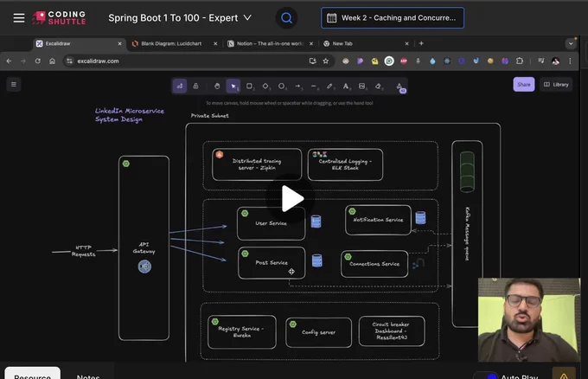Go back in the browser

click(9, 61)
